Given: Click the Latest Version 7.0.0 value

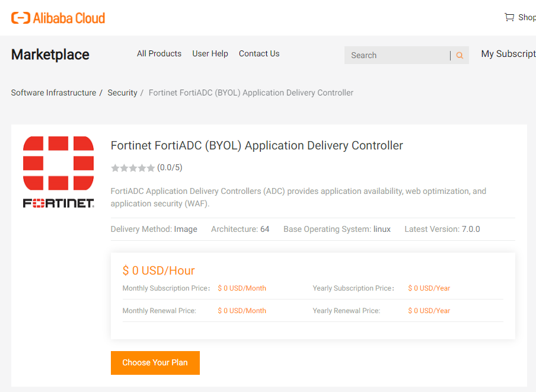Looking at the screenshot, I should click(471, 229).
